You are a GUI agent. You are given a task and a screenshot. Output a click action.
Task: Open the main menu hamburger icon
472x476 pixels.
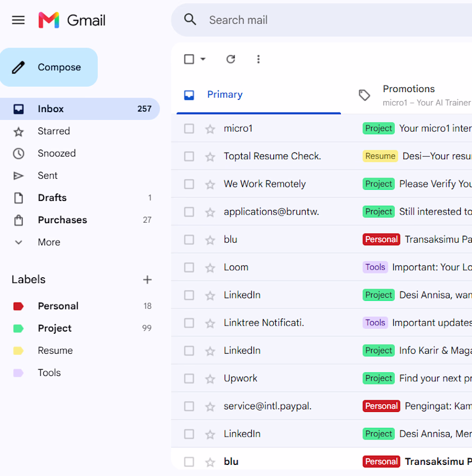(x=18, y=20)
